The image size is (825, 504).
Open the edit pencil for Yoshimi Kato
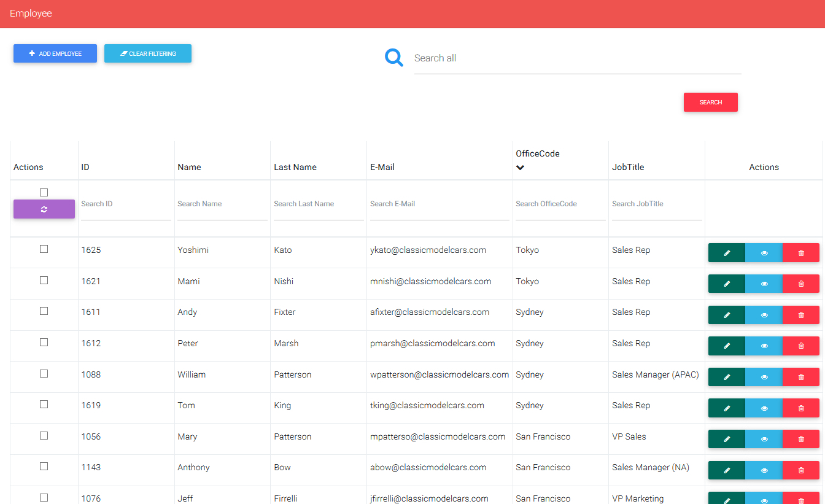point(726,252)
